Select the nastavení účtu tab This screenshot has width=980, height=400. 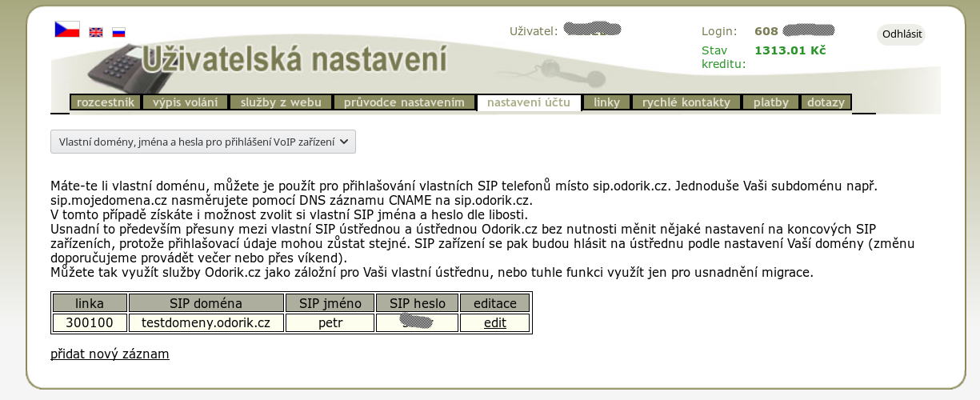tap(529, 102)
